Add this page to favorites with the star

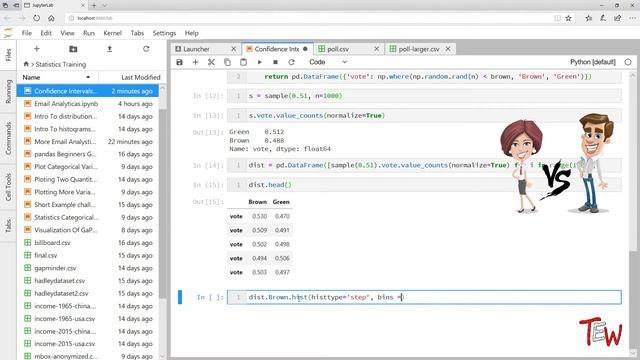pos(568,18)
